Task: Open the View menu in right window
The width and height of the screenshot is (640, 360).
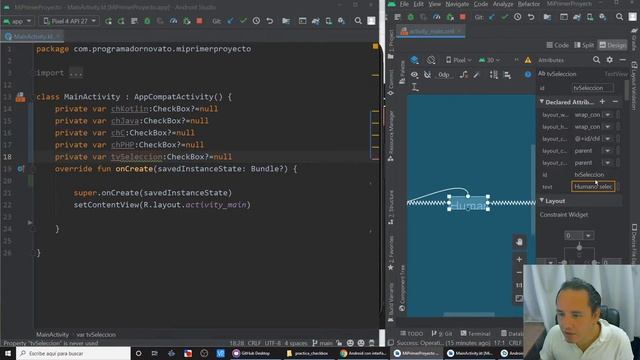Action: (434, 4)
